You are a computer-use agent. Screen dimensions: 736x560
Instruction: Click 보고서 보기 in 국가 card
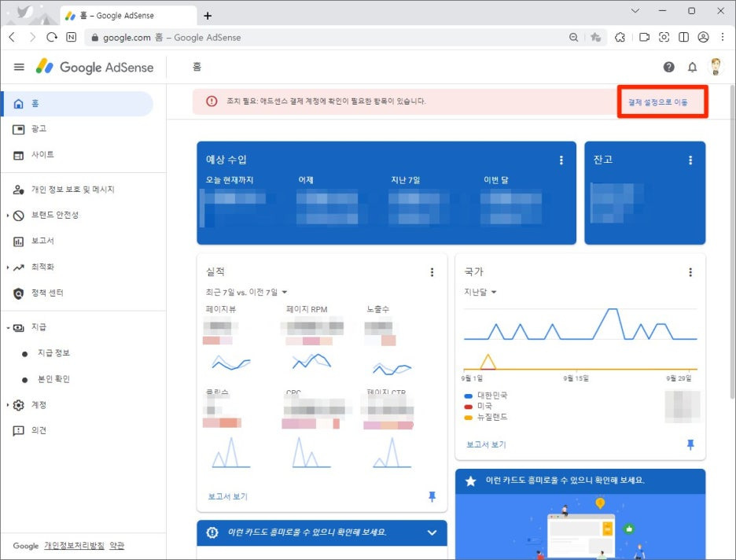(x=486, y=444)
